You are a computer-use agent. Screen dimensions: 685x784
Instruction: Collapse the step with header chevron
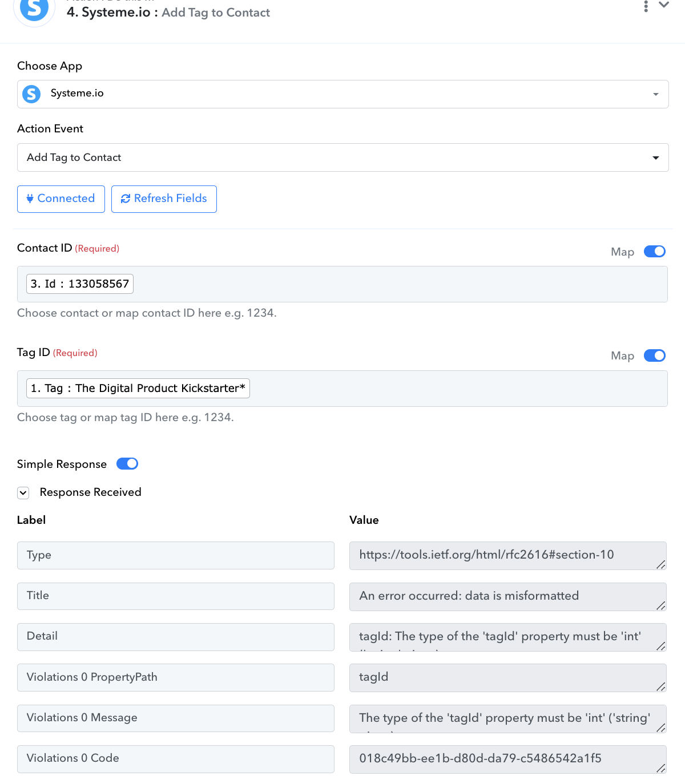coord(664,5)
